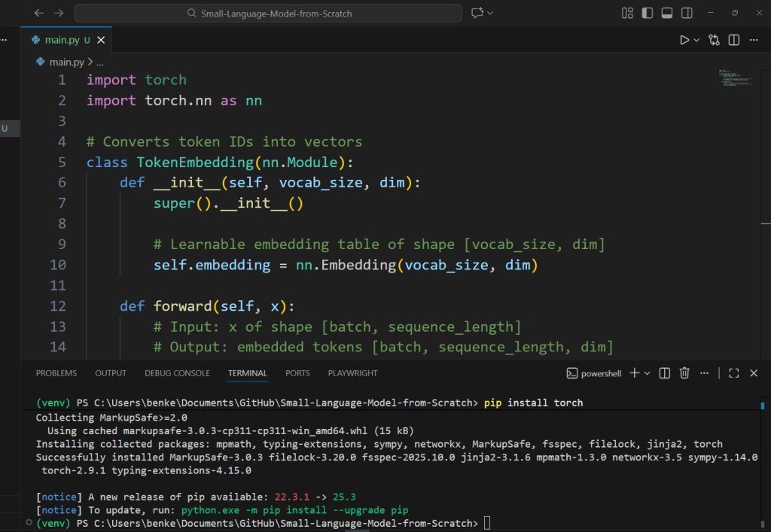Viewport: 771px width, 532px height.
Task: Open the terminal profile launch dropdown
Action: tap(647, 372)
